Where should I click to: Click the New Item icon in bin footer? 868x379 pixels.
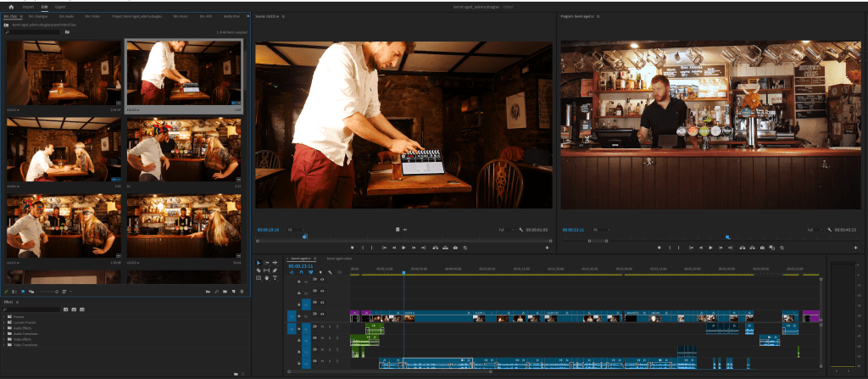pyautogui.click(x=233, y=292)
